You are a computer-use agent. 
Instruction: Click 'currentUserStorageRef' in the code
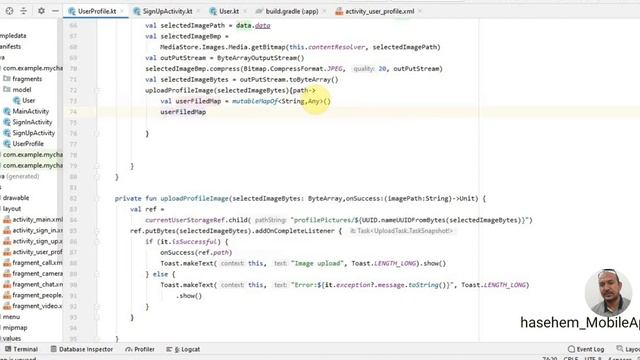coord(185,220)
